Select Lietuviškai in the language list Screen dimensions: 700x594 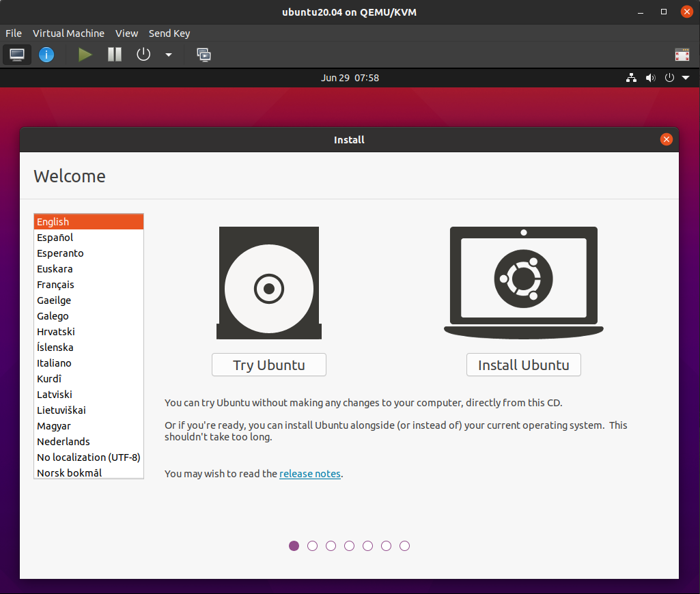tap(88, 410)
